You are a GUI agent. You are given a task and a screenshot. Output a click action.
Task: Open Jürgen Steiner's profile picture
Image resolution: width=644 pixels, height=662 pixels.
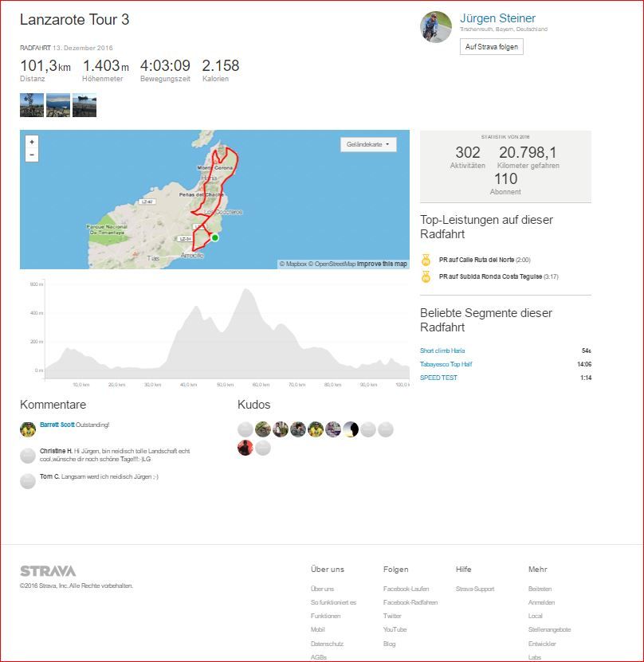436,27
